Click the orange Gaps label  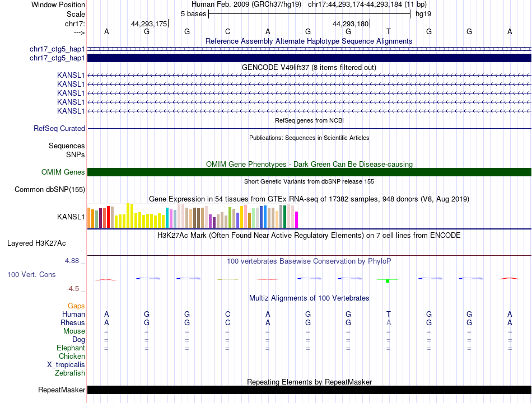coord(76,306)
